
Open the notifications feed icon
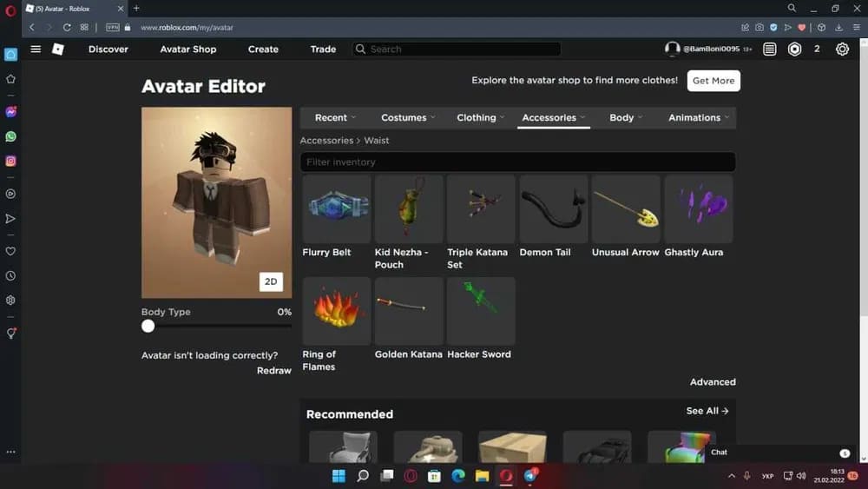(x=770, y=50)
